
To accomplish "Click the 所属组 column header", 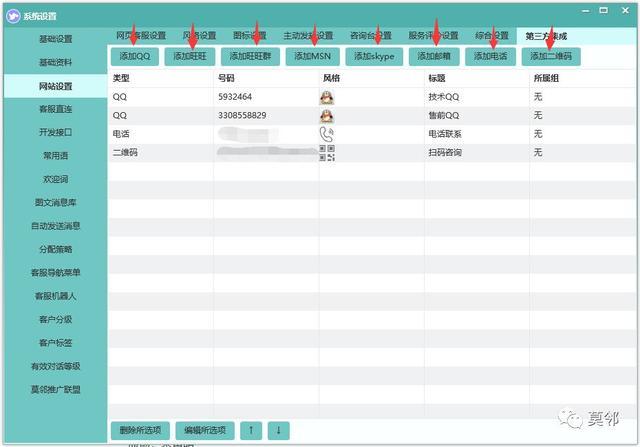I will point(582,78).
